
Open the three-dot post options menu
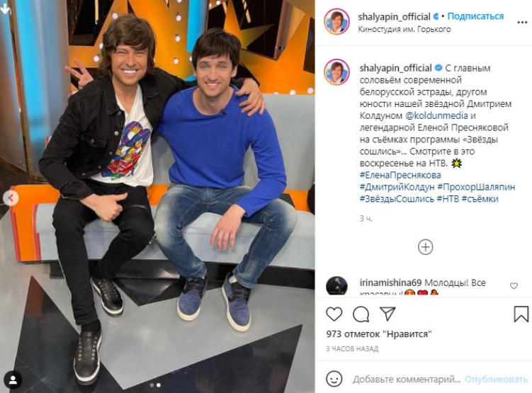(522, 23)
